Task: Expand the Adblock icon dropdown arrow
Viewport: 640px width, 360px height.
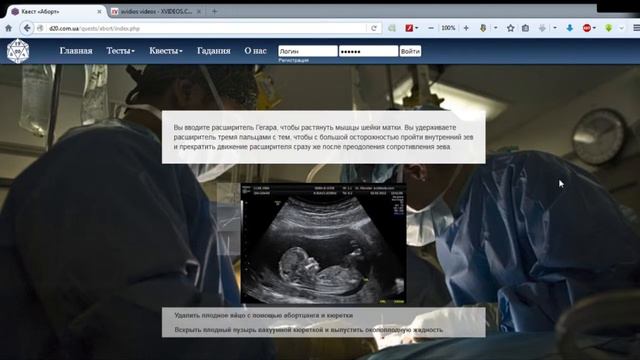Action: click(594, 28)
